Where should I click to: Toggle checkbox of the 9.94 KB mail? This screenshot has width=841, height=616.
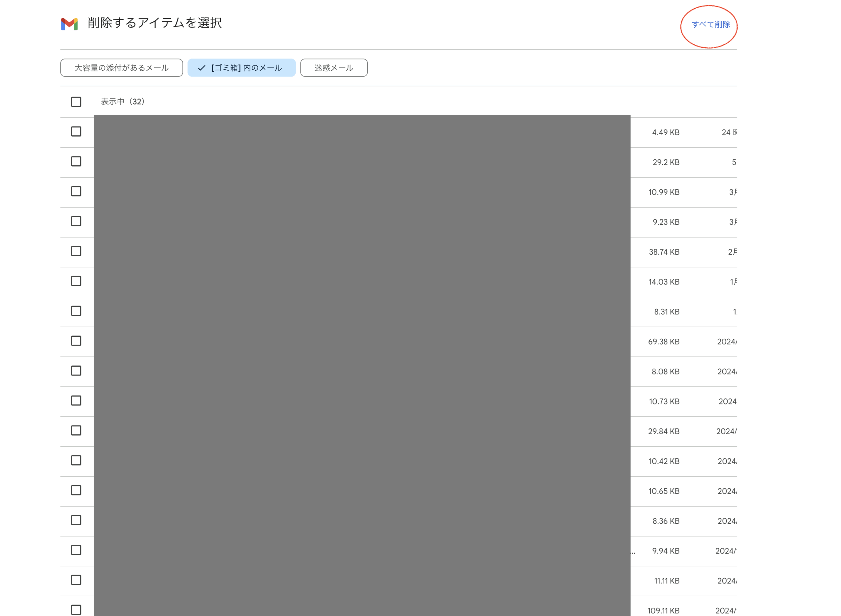[76, 550]
